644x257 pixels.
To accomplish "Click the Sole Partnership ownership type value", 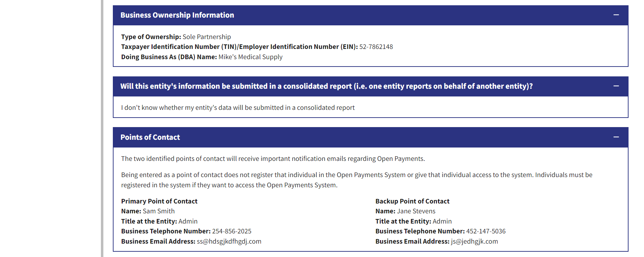I will (x=207, y=37).
